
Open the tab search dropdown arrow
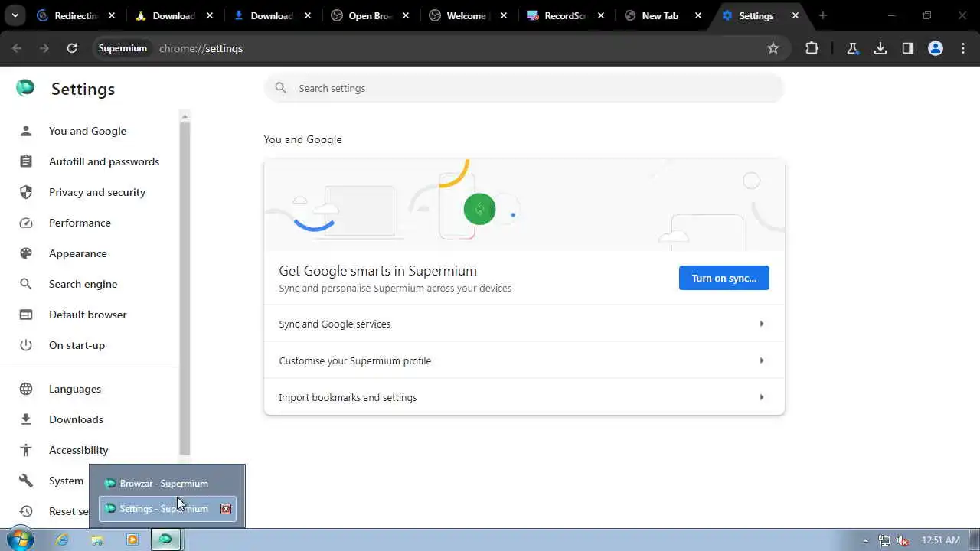tap(15, 15)
